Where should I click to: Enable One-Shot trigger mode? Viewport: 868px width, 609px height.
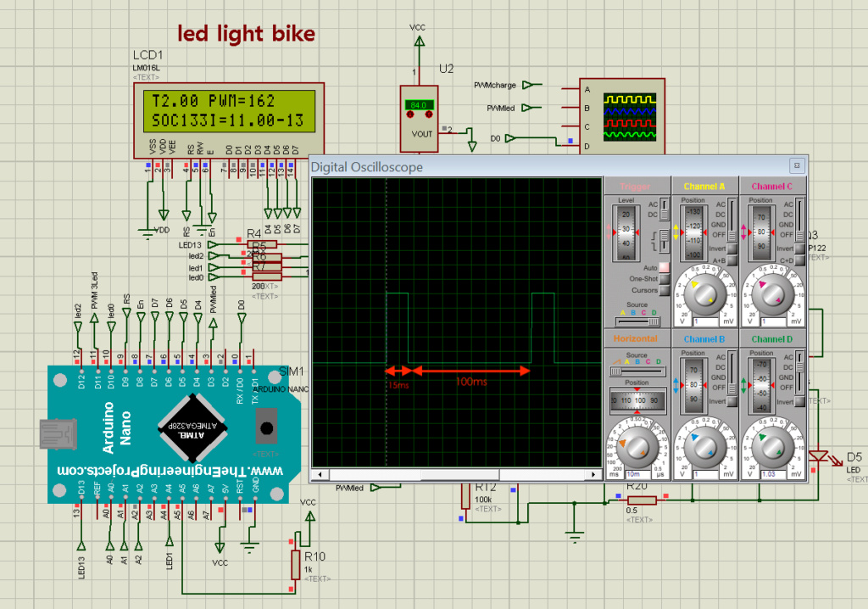664,279
